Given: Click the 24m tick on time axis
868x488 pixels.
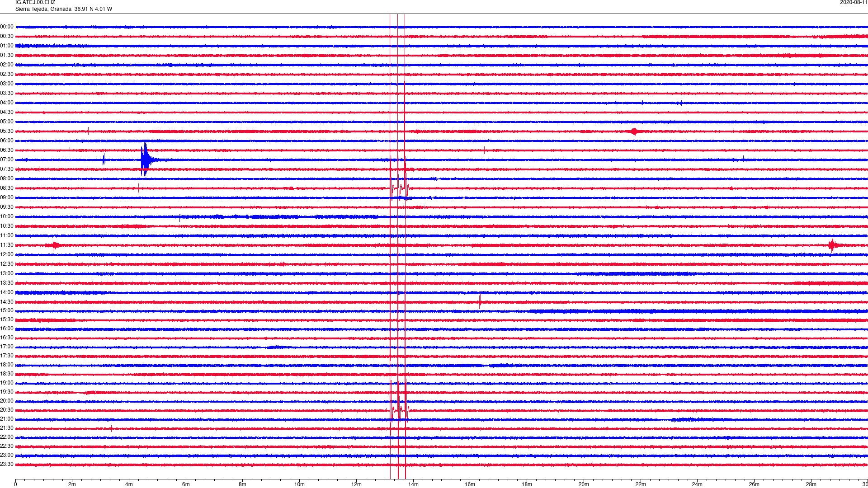Looking at the screenshot, I should (697, 484).
